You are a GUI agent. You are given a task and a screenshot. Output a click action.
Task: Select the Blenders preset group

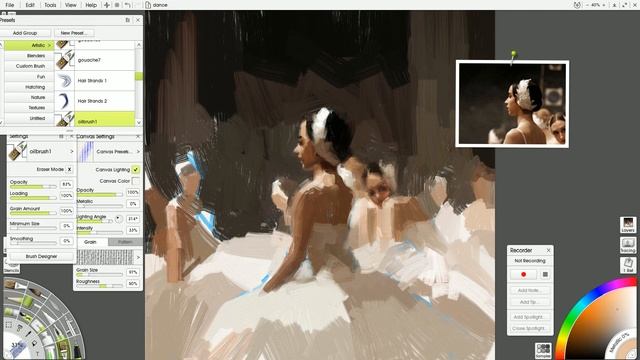point(29,56)
